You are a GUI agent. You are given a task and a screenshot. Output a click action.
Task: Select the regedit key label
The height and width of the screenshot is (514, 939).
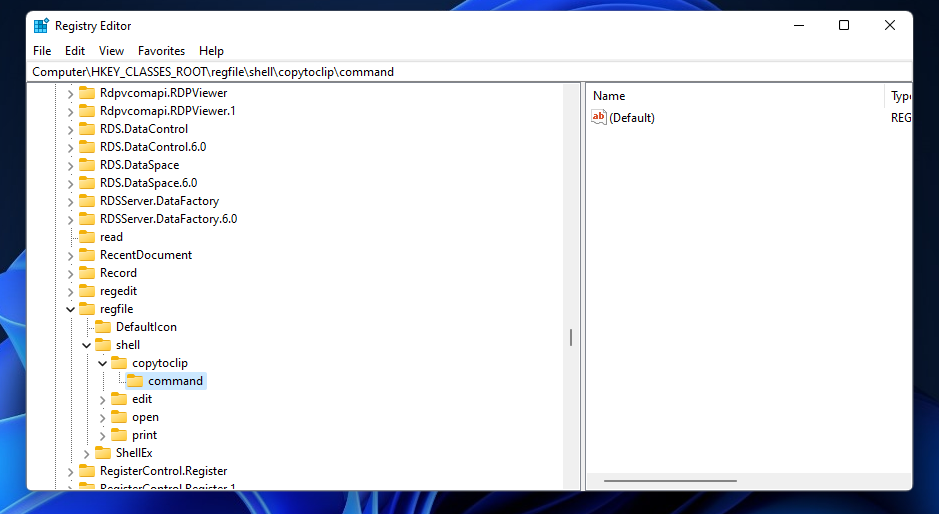click(119, 291)
